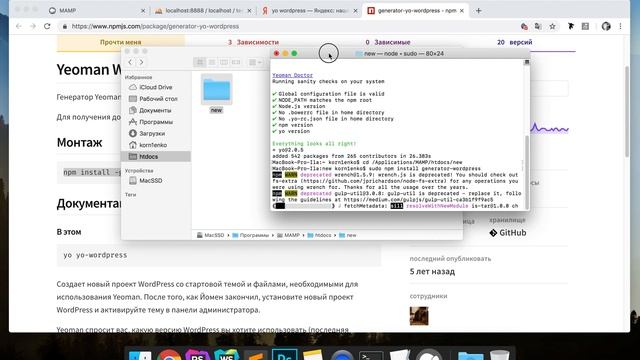Screen dimensions: 640x360
Task: Click the Terminal split-pane icon at top right
Action: [527, 62]
